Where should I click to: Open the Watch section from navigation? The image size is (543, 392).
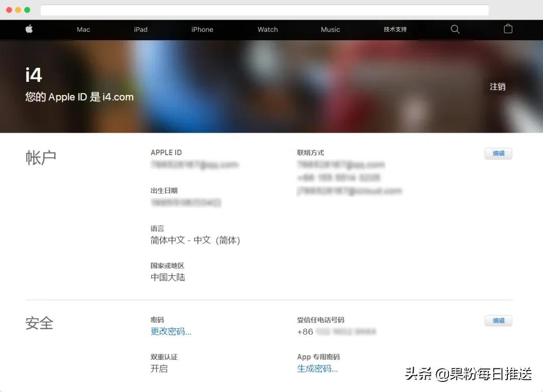pyautogui.click(x=267, y=29)
